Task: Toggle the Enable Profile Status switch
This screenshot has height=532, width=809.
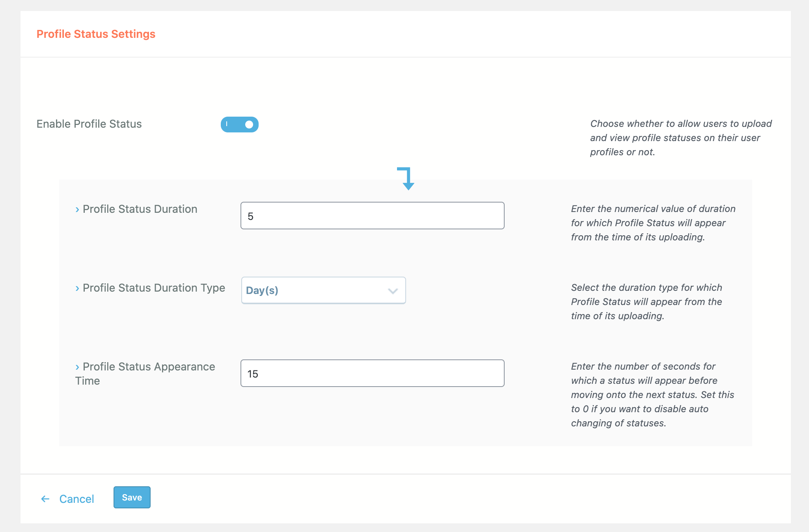Action: pos(239,125)
